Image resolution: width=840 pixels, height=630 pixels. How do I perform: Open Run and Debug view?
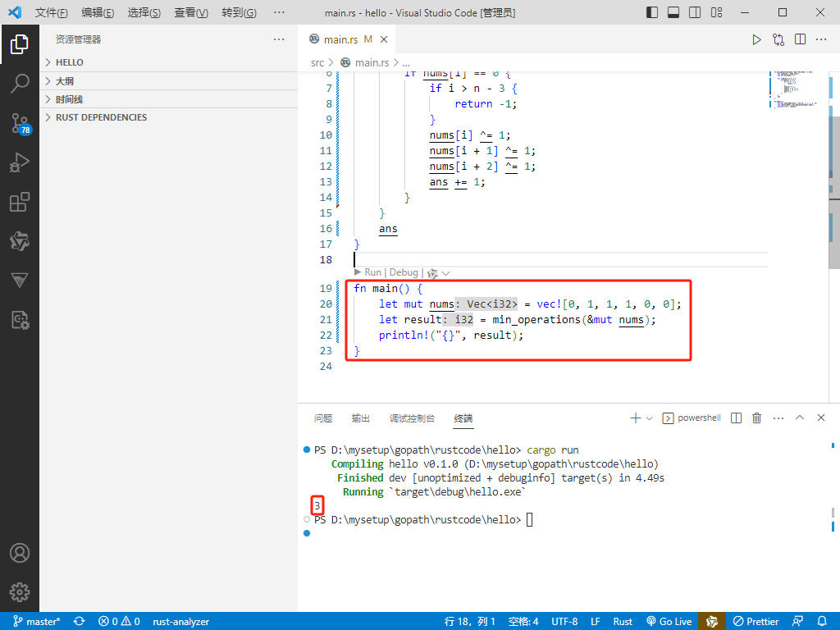point(20,162)
